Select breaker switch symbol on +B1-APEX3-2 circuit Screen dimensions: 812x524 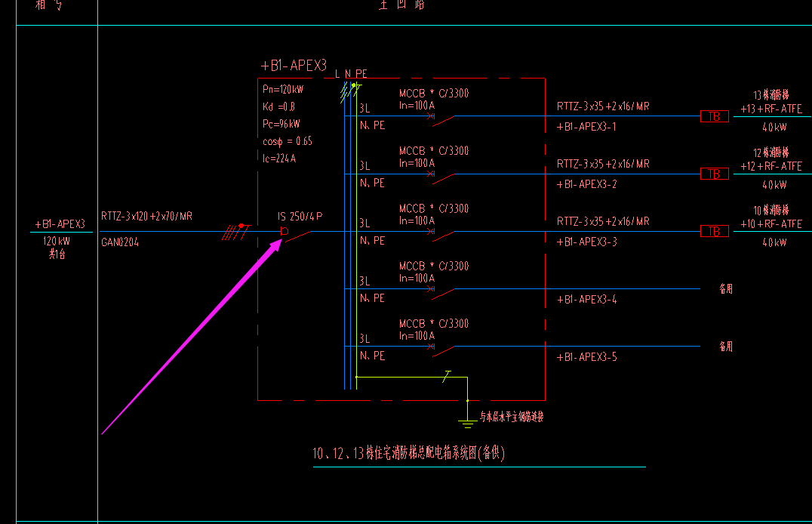(x=441, y=177)
